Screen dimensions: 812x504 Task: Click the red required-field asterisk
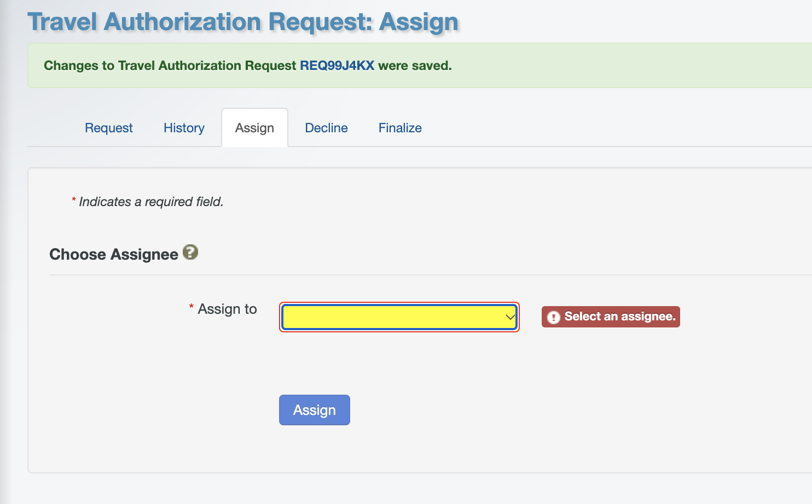tap(190, 307)
